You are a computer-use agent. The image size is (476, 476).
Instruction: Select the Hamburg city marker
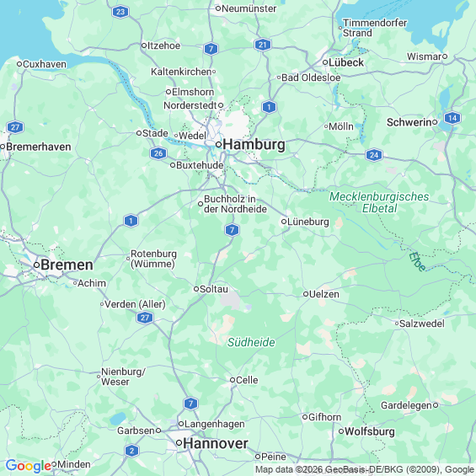[218, 145]
